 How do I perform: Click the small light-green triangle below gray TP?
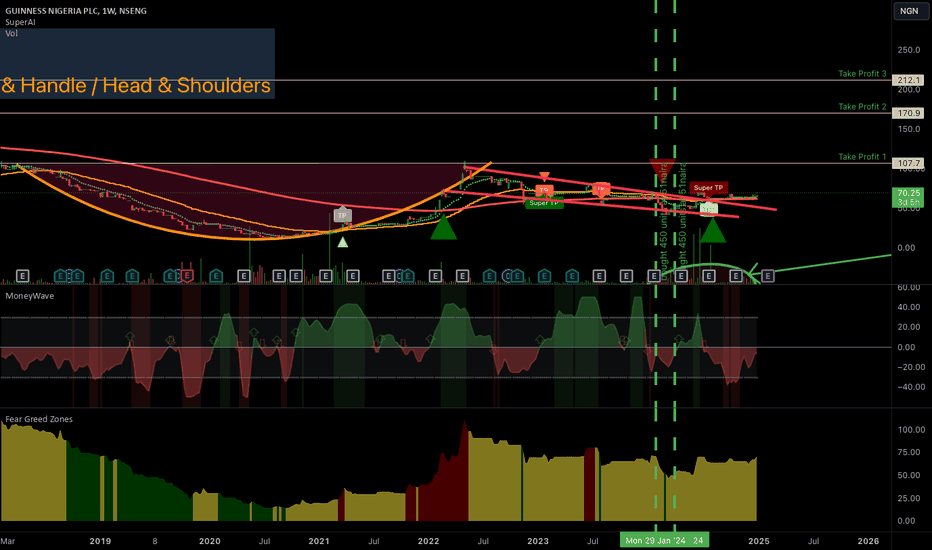343,243
